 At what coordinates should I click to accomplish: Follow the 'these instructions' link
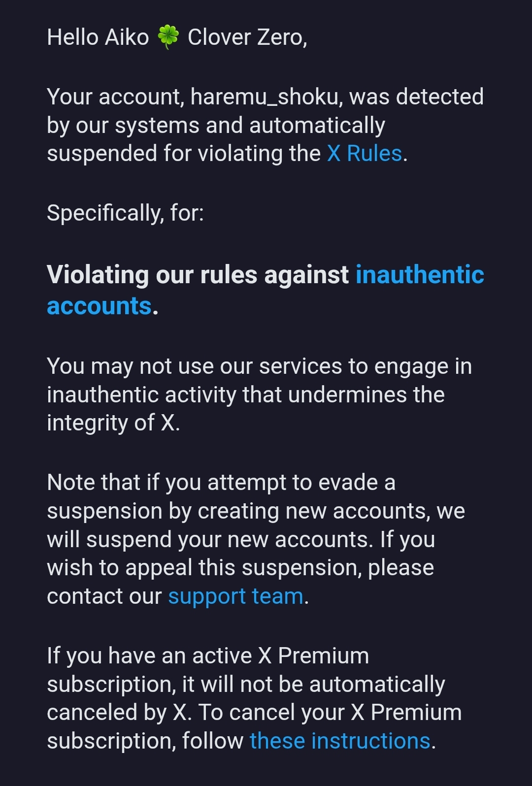click(x=340, y=741)
